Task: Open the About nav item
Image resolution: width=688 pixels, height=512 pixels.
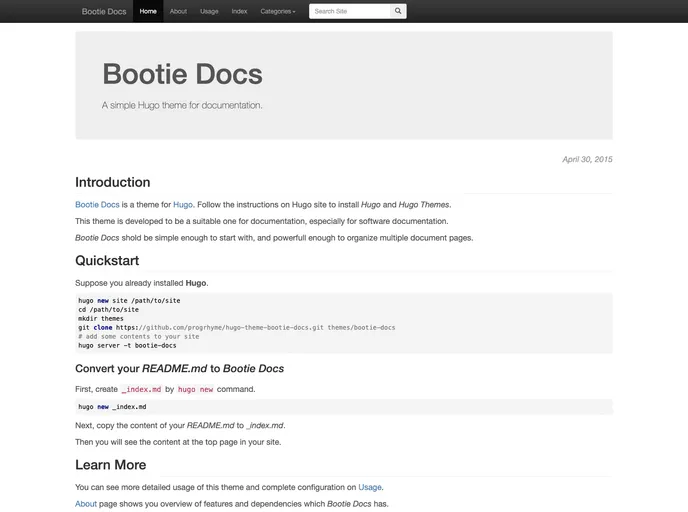Action: tap(178, 11)
